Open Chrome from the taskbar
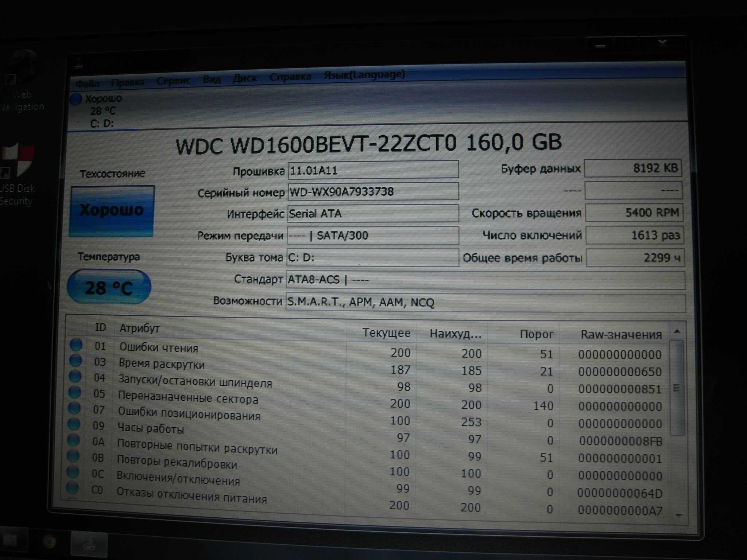 click(49, 542)
